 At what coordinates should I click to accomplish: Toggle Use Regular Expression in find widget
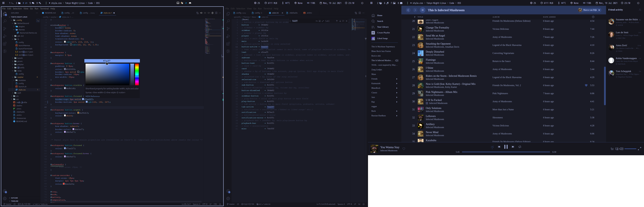(x=323, y=21)
